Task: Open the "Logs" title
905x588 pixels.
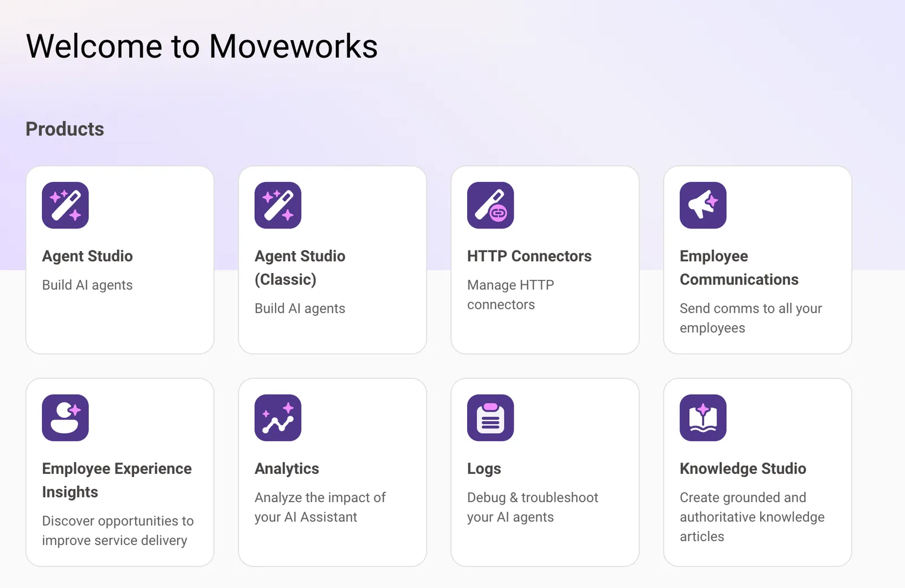Action: 484,469
